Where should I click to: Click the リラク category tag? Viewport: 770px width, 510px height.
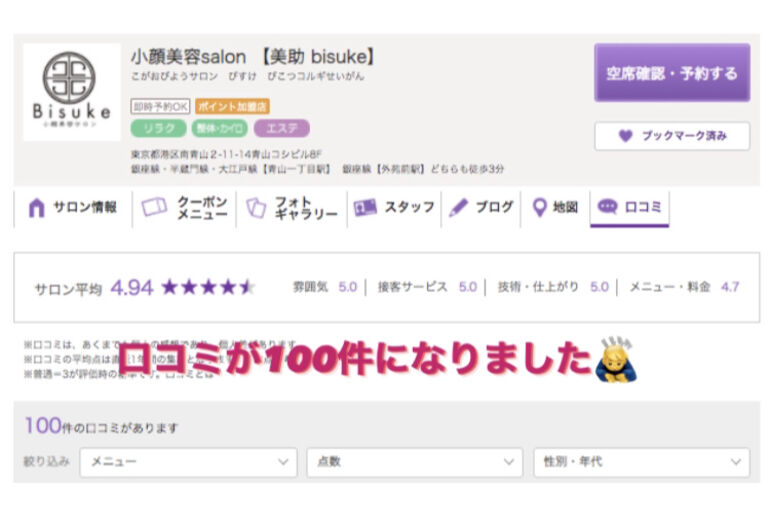(x=159, y=129)
